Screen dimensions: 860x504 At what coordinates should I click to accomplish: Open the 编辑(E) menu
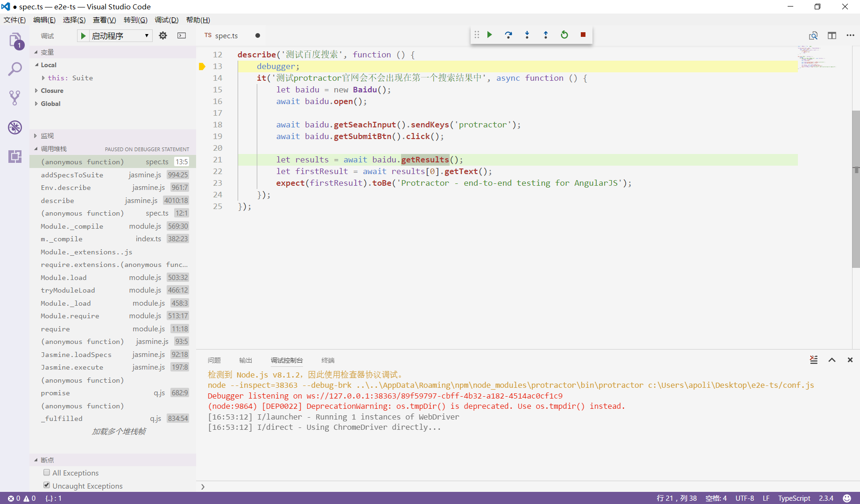coord(44,20)
